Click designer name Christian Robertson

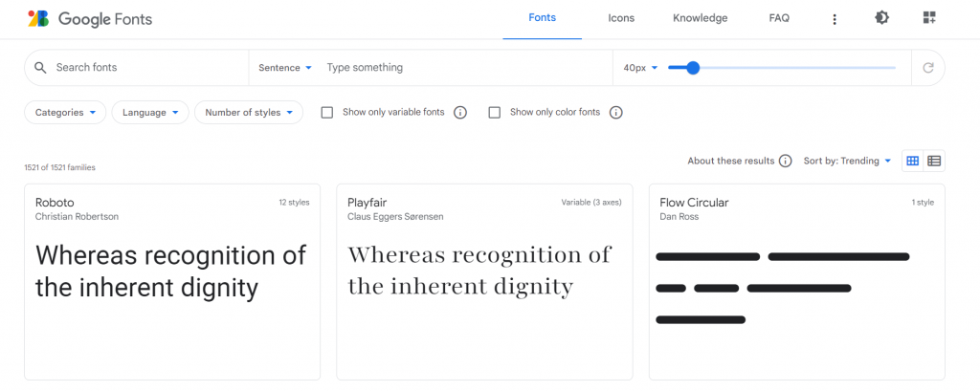[77, 217]
